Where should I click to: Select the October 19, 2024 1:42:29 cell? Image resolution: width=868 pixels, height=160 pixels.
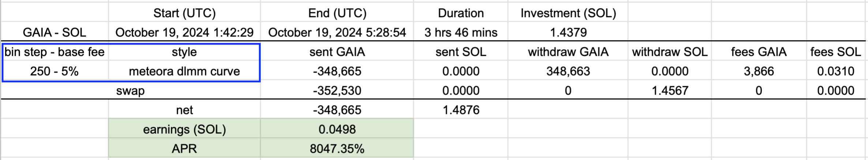pos(184,33)
